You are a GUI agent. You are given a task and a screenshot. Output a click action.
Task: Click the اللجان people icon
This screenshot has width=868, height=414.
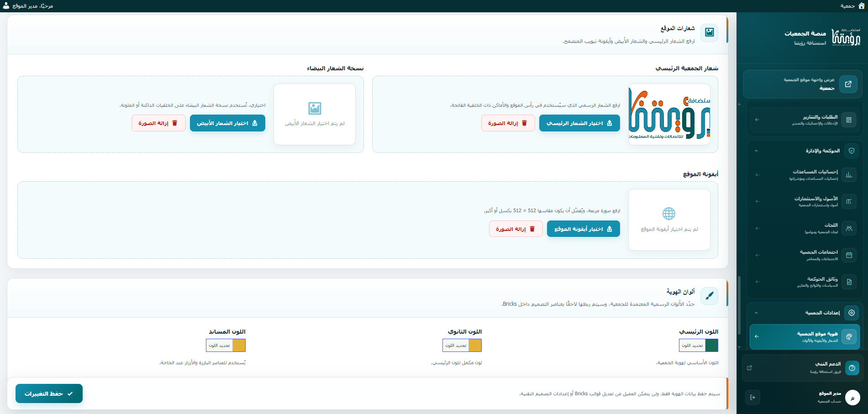(849, 228)
